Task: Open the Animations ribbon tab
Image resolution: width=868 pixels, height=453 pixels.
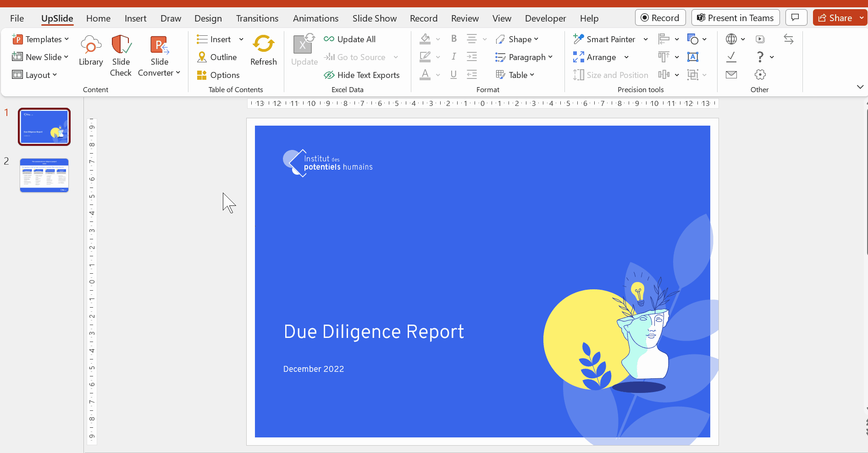Action: tap(315, 18)
